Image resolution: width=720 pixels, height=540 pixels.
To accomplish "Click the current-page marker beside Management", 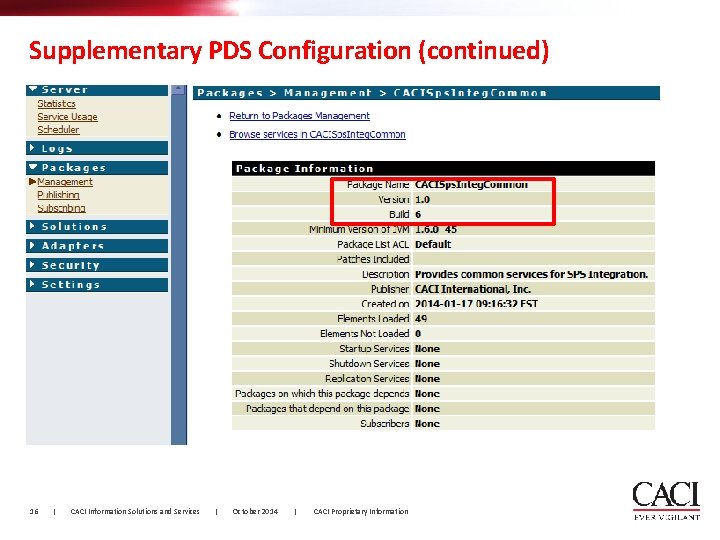I will click(32, 182).
